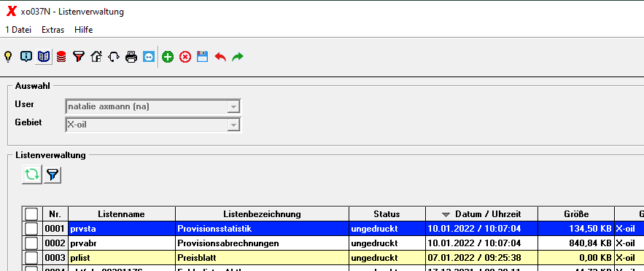
Task: Open the info speech bubble icon
Action: pyautogui.click(x=26, y=57)
